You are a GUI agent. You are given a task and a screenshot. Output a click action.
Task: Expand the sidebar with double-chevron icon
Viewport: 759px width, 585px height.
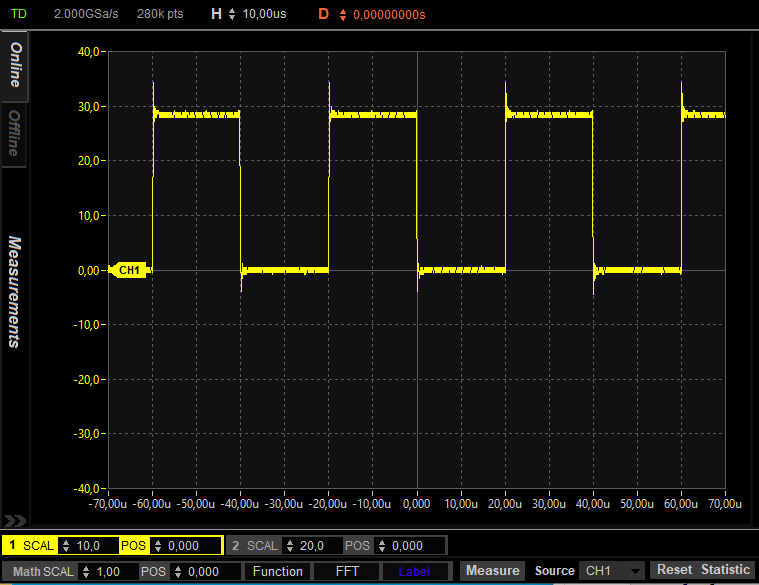coord(15,521)
